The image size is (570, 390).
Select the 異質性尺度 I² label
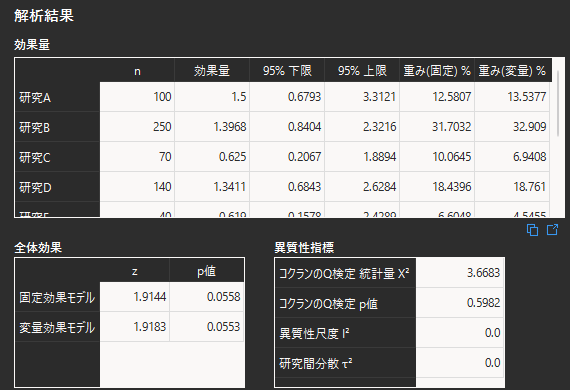(345, 333)
